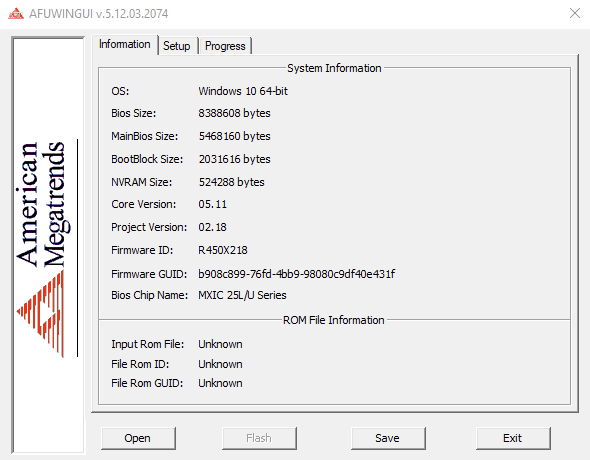Select the Firmware GUID value starting b908c899
Viewport: 590px width, 460px height.
coord(297,274)
